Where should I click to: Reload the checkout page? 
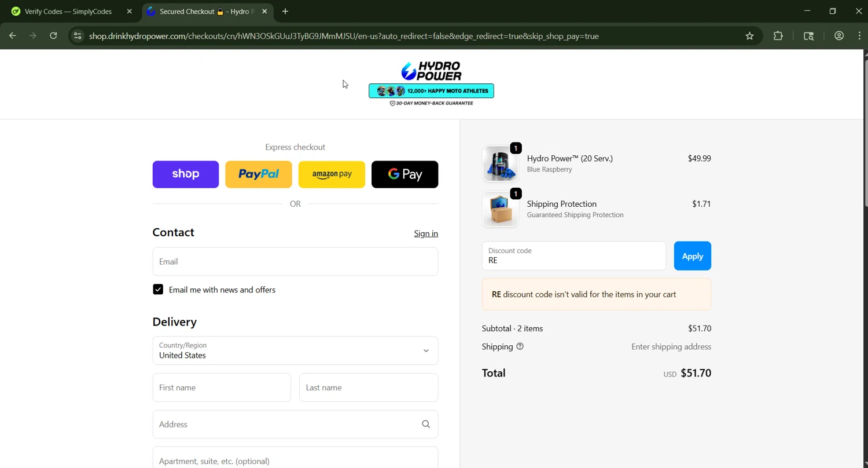[53, 36]
